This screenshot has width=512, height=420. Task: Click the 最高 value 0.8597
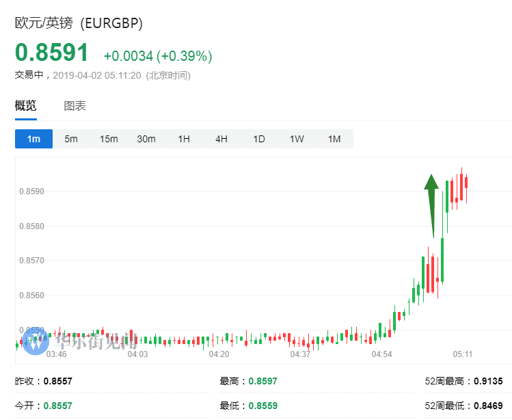tap(262, 381)
